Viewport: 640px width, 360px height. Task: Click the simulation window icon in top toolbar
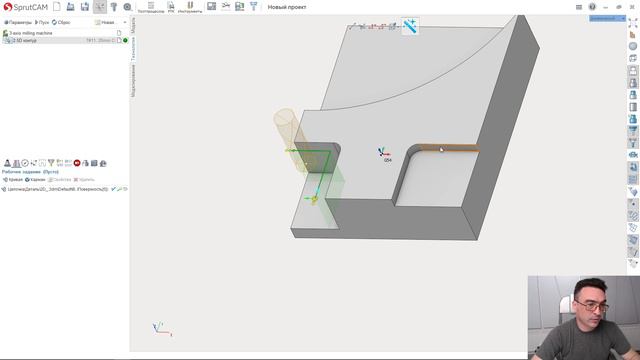[x=211, y=7]
